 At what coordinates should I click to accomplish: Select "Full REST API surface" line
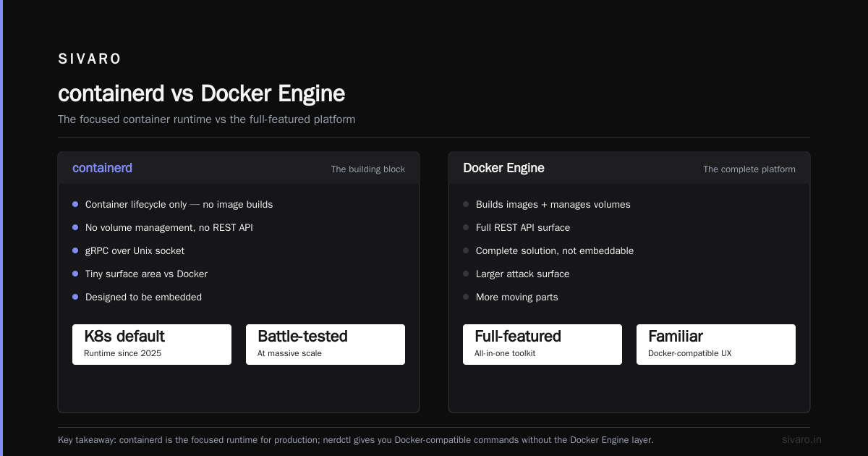[523, 227]
